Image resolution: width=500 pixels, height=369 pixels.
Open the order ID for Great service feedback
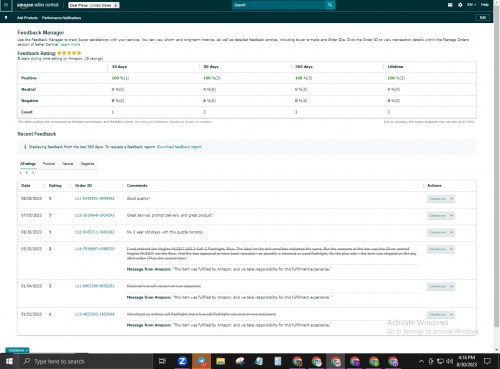click(94, 215)
